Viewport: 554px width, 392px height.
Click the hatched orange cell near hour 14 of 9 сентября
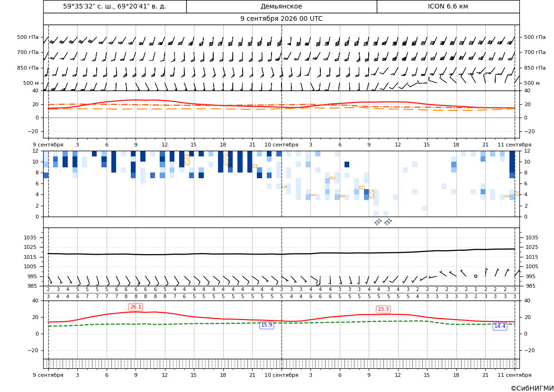187,160
